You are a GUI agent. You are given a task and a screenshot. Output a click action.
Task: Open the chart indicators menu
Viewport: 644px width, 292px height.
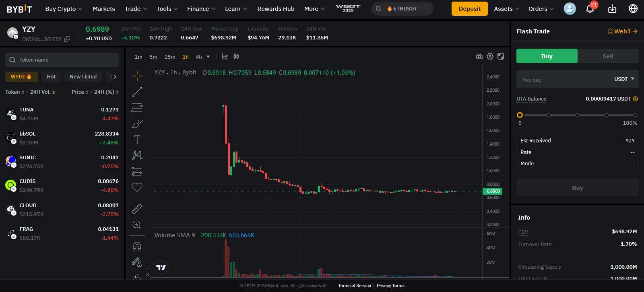point(225,57)
